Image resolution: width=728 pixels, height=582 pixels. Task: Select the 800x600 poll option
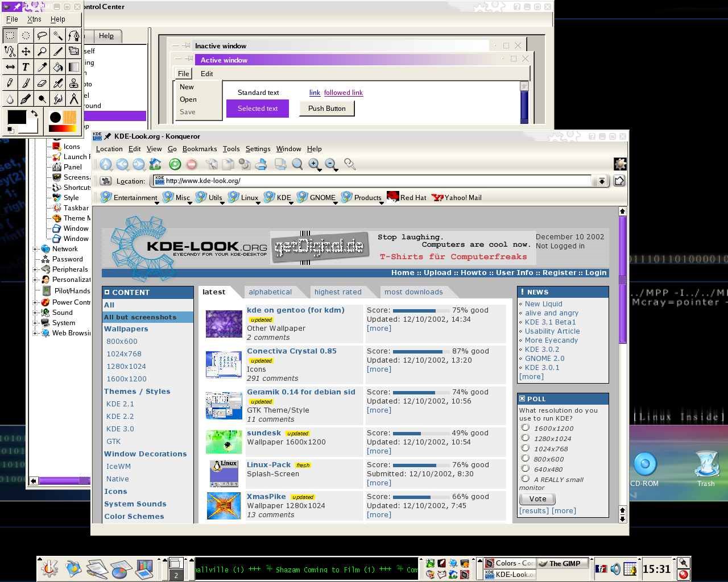coord(526,458)
